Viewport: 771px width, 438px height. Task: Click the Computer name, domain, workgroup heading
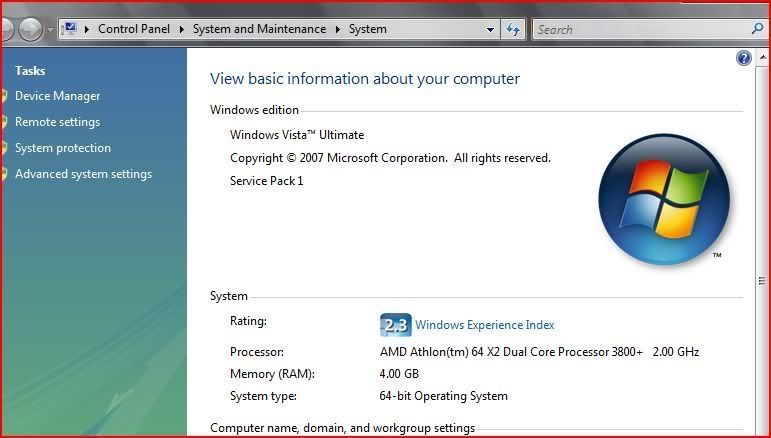point(342,428)
